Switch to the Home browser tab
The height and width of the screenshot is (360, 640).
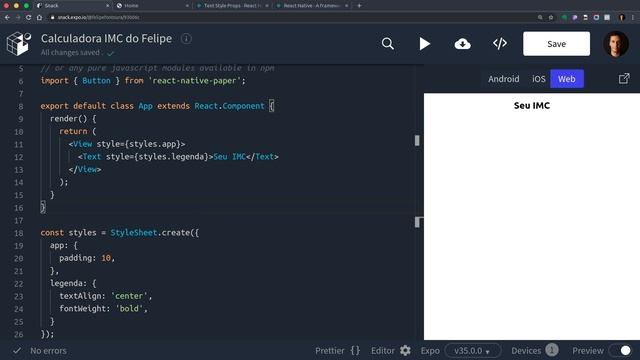(x=152, y=6)
